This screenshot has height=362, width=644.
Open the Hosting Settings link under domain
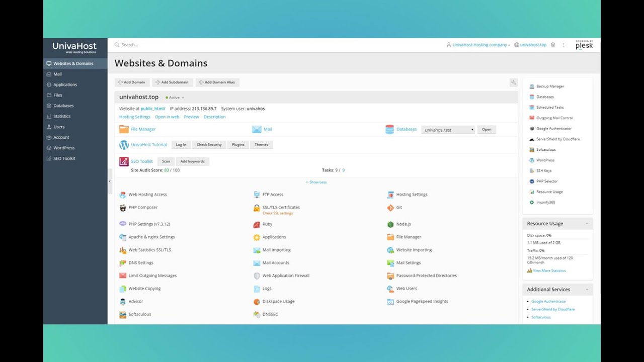click(135, 117)
